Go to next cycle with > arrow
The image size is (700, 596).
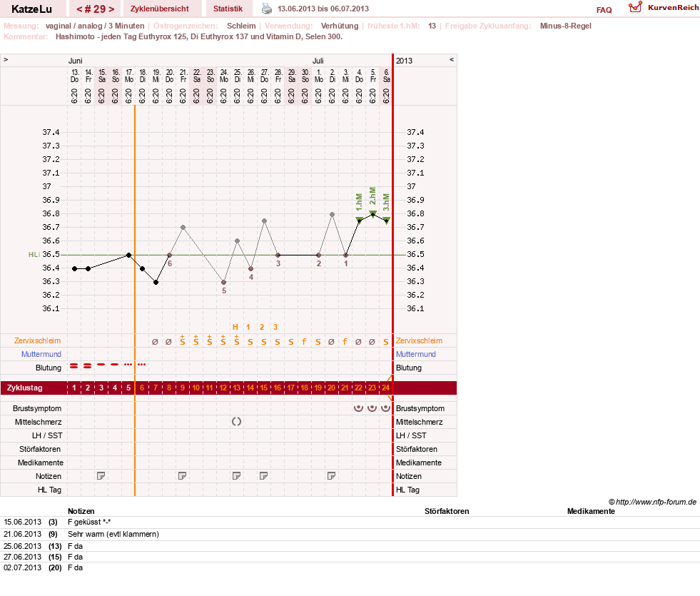pyautogui.click(x=111, y=9)
